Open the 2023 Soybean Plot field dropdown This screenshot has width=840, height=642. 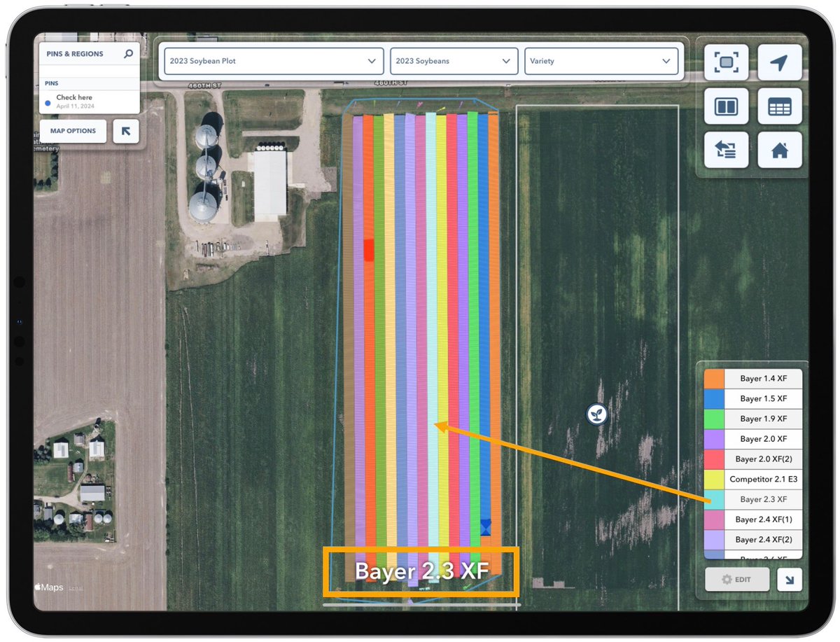click(274, 61)
